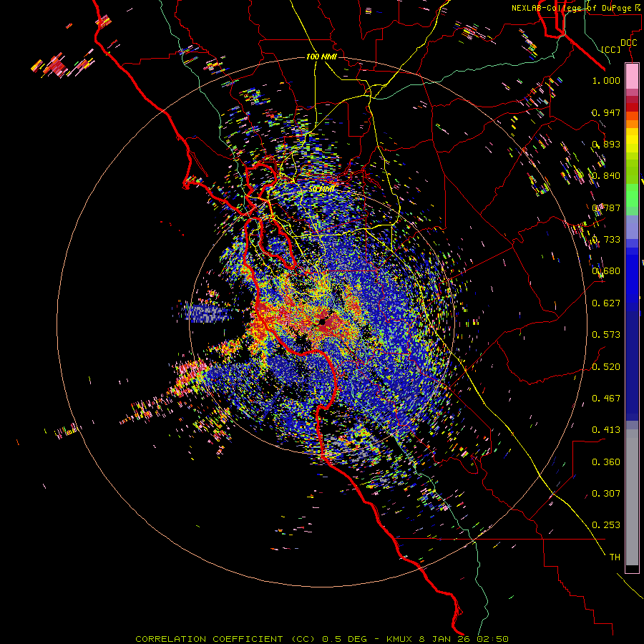This screenshot has height=644, width=644.
Task: Select the 0.360 scale value
Action: pyautogui.click(x=606, y=462)
